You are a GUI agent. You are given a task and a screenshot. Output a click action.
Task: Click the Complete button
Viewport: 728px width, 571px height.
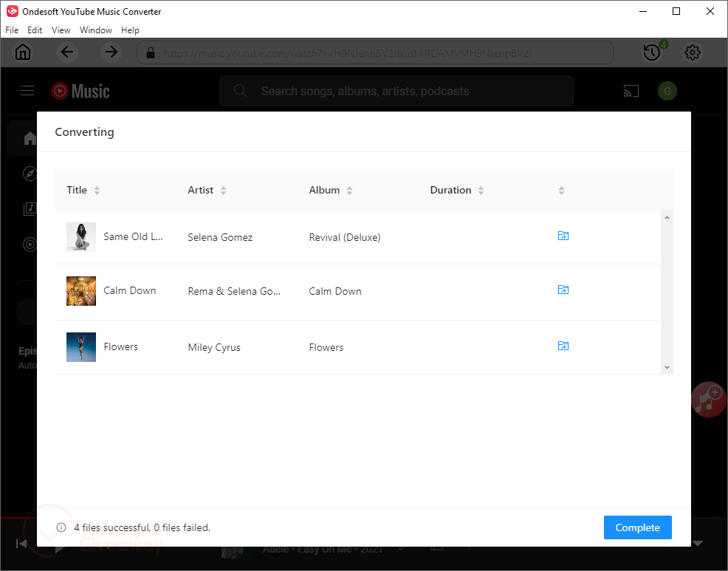point(637,527)
